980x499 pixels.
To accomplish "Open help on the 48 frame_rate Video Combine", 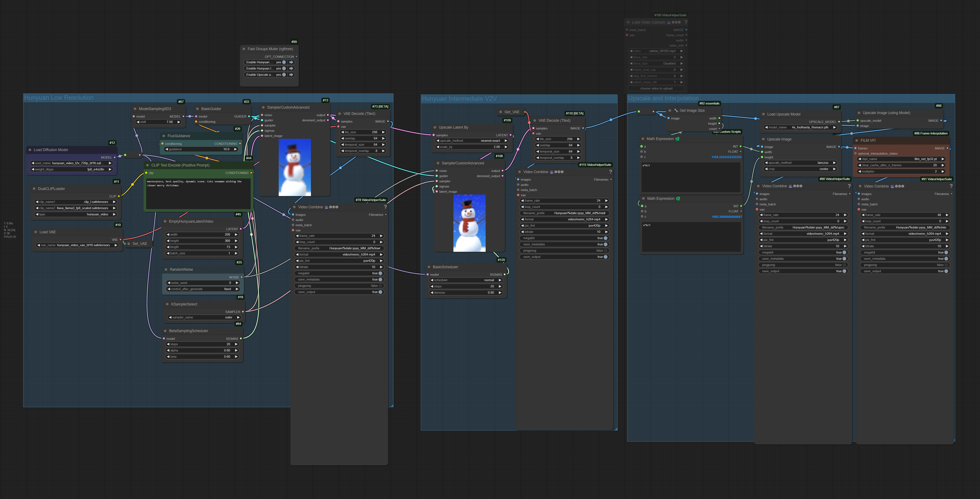I will click(951, 186).
